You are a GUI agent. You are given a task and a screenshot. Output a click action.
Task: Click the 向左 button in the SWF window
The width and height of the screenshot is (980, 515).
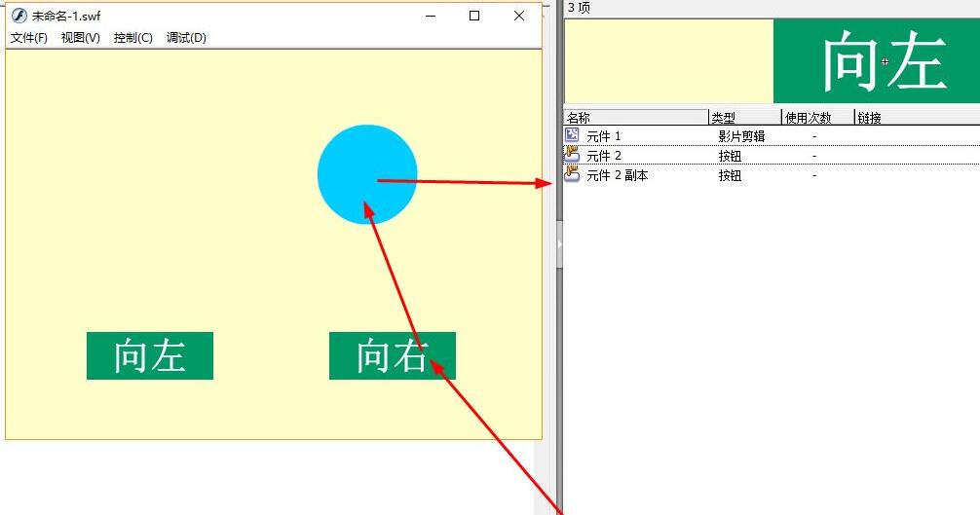(x=150, y=355)
